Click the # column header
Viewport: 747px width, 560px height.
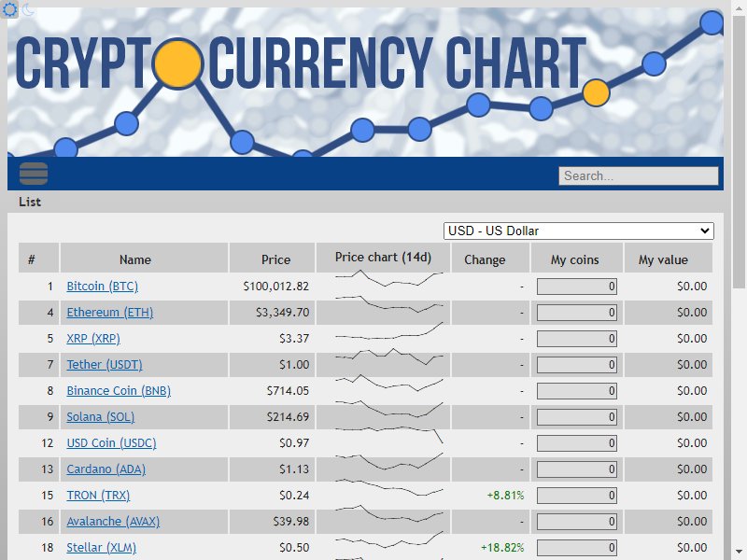pos(38,259)
